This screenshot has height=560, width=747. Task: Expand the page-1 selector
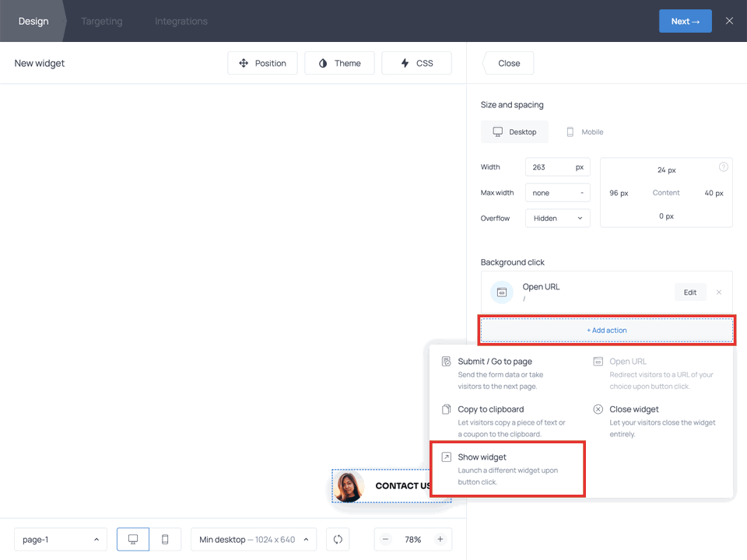(x=60, y=539)
